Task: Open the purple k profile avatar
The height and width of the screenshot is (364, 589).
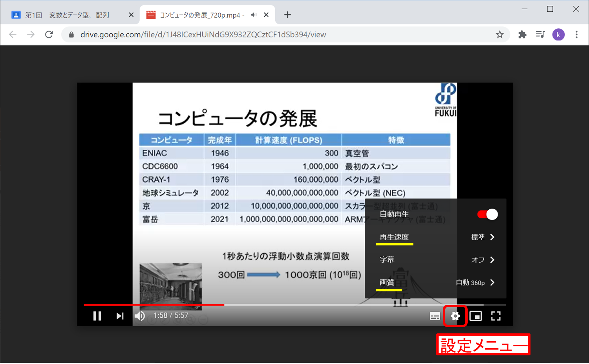Action: point(558,35)
